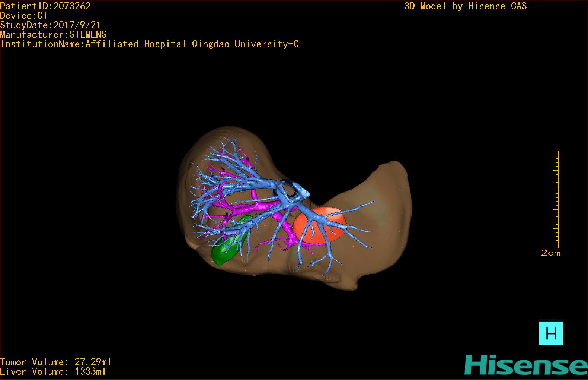Click the Manufacturer:SIEMENS text
The height and width of the screenshot is (380, 588).
coord(54,35)
